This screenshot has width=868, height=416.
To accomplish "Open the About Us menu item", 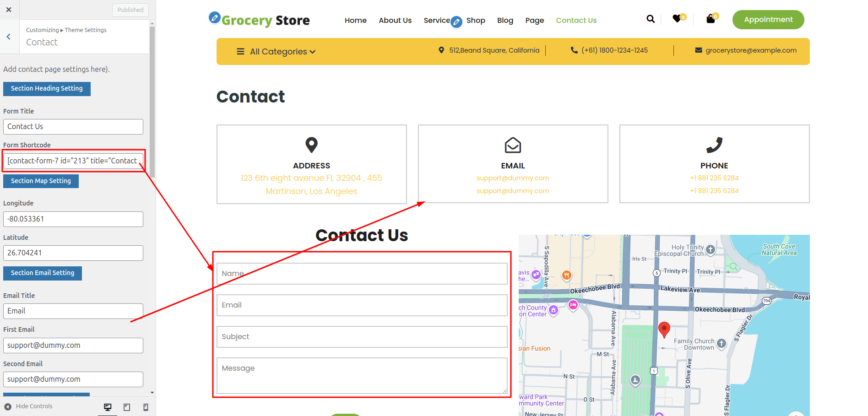I will 395,20.
